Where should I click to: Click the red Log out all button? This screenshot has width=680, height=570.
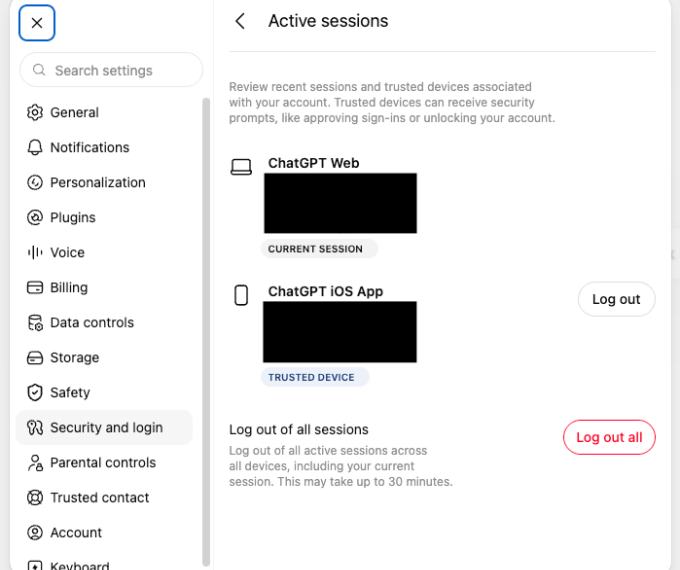[x=609, y=437]
